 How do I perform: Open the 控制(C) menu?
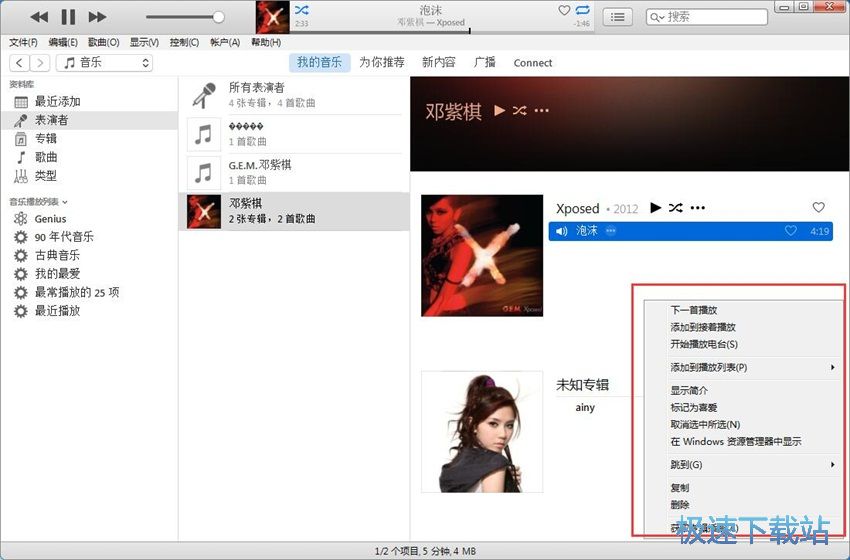(184, 42)
